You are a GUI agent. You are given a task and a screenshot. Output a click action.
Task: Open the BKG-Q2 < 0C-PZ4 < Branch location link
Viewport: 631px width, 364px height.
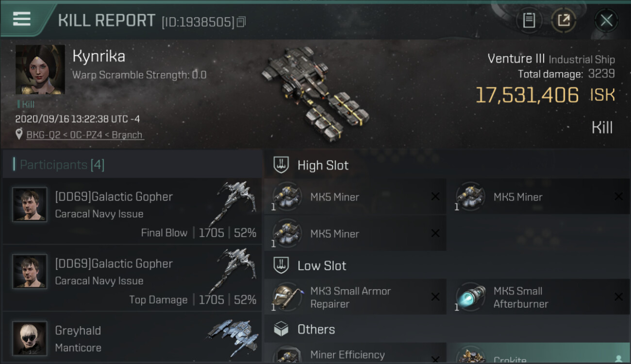pos(85,135)
